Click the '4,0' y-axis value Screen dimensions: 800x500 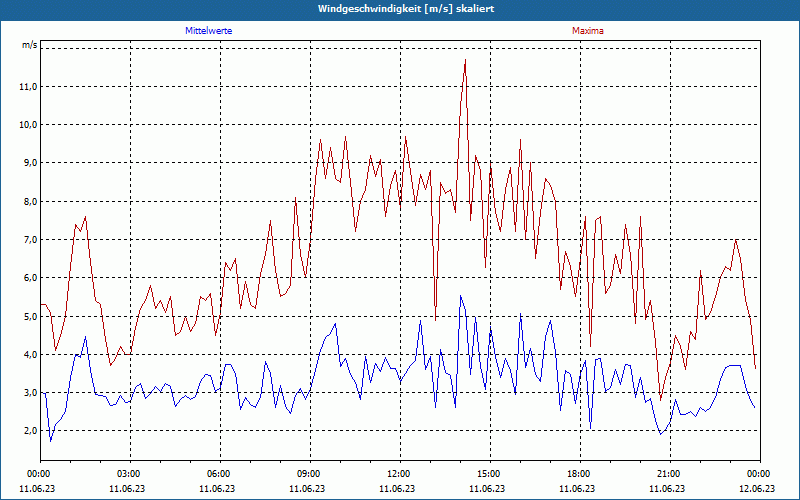(30, 355)
